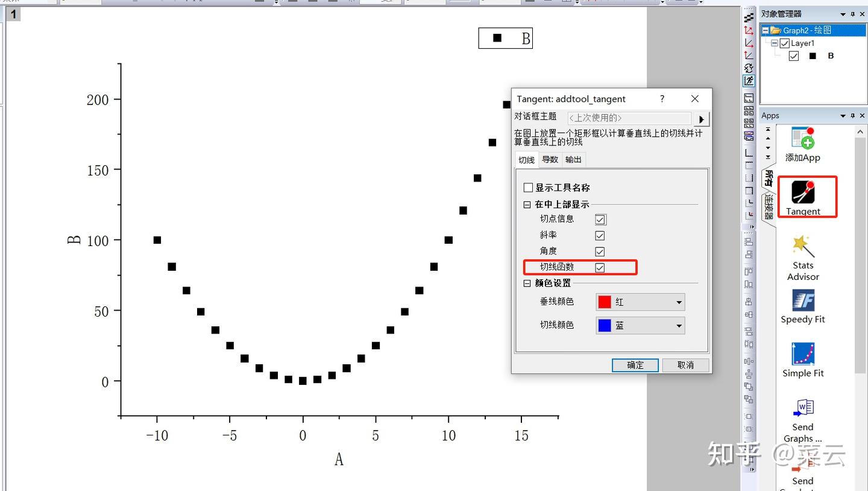Click the blue 切线颜色 swatch
The image size is (868, 491).
click(605, 326)
